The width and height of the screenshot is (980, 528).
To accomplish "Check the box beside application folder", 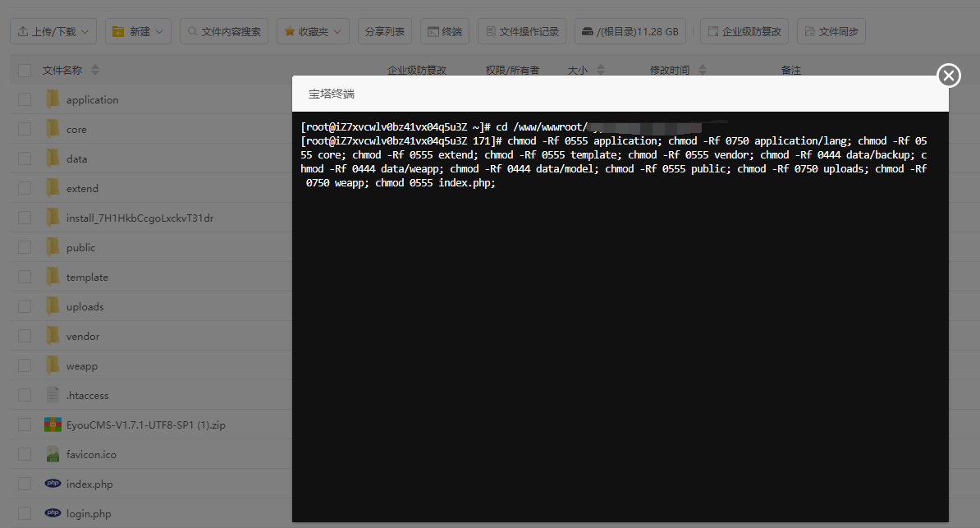I will (x=25, y=100).
